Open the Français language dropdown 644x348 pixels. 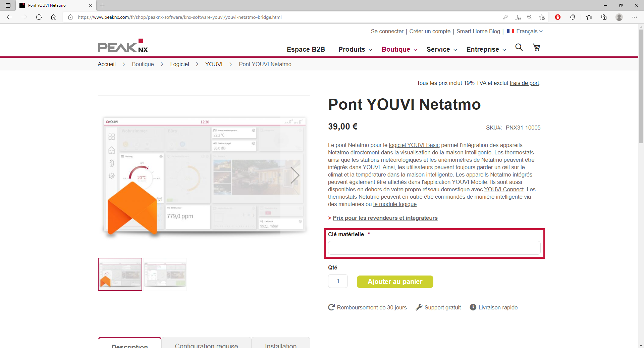click(525, 31)
